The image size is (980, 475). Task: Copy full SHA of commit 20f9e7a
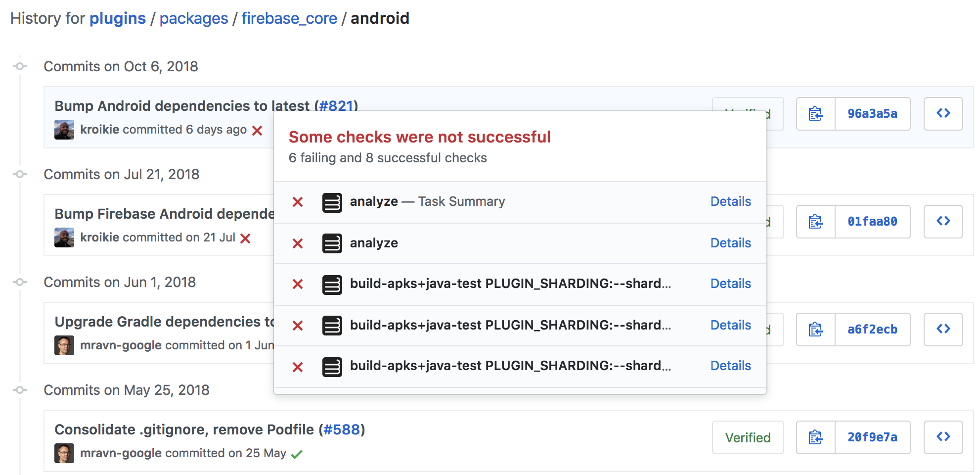click(x=815, y=437)
